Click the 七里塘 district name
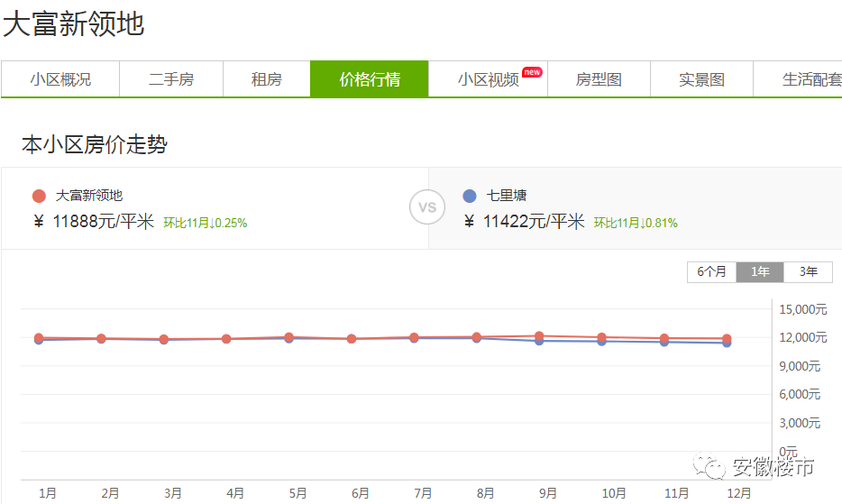 [507, 196]
